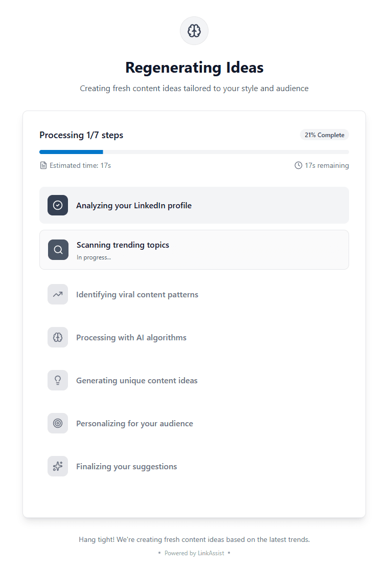Click the blue progress bar
This screenshot has width=392, height=567.
tap(72, 152)
